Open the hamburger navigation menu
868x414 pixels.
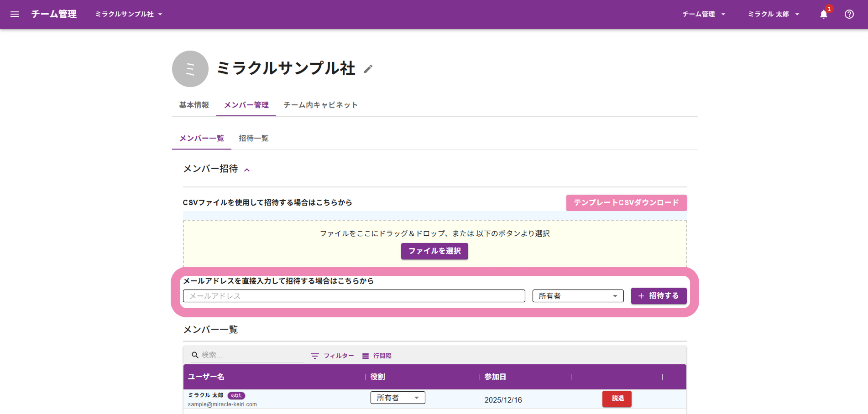pos(15,14)
